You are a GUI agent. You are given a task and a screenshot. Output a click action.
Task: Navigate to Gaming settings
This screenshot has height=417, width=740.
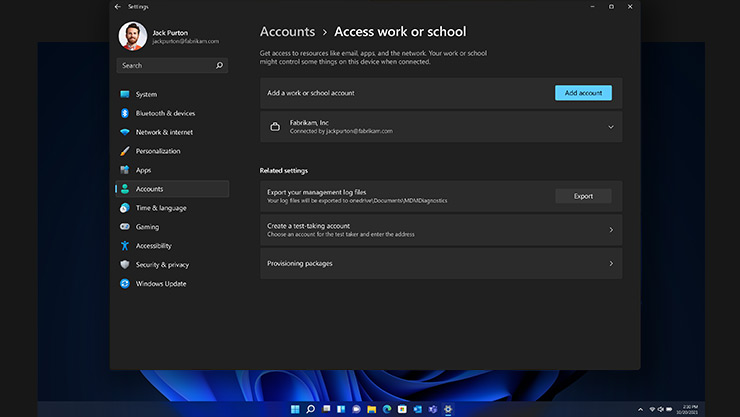147,227
